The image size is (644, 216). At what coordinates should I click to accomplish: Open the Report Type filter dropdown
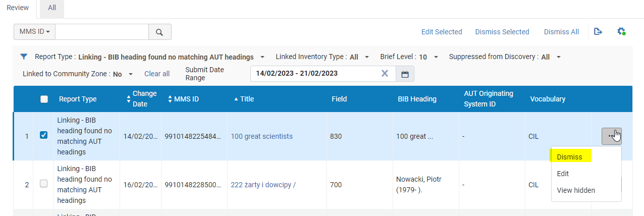(x=262, y=57)
